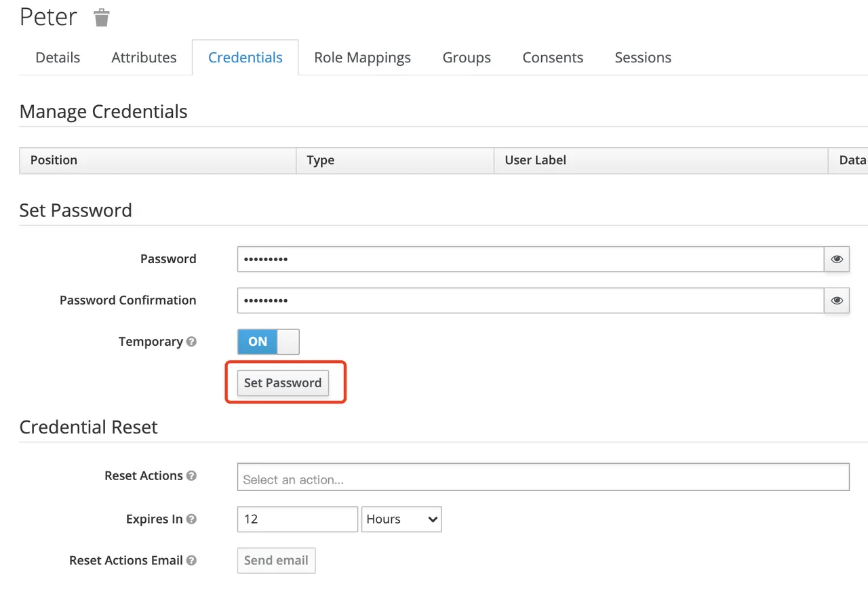
Task: Open the Attributes tab
Action: [x=144, y=58]
